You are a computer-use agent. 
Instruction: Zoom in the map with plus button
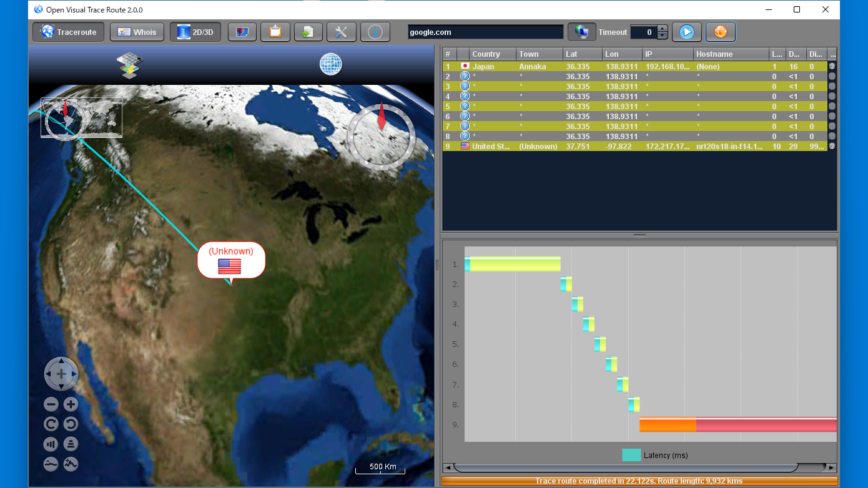pyautogui.click(x=71, y=404)
